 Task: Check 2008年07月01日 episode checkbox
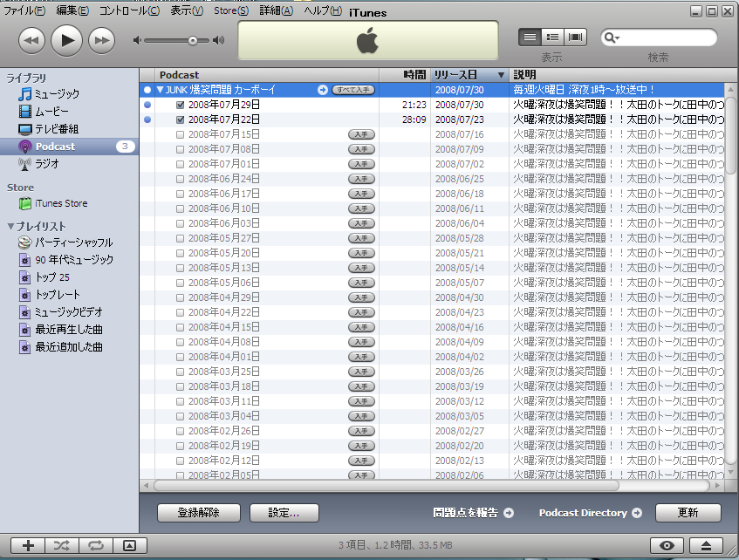coord(180,164)
